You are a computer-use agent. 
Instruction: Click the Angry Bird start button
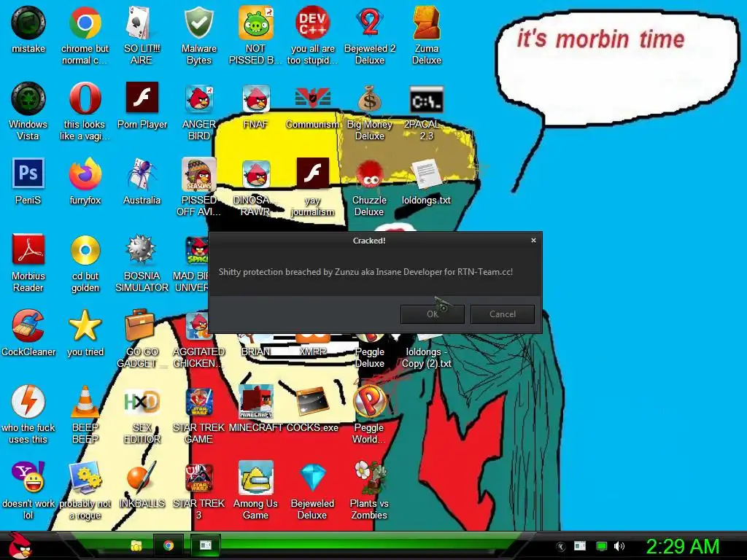(20, 545)
